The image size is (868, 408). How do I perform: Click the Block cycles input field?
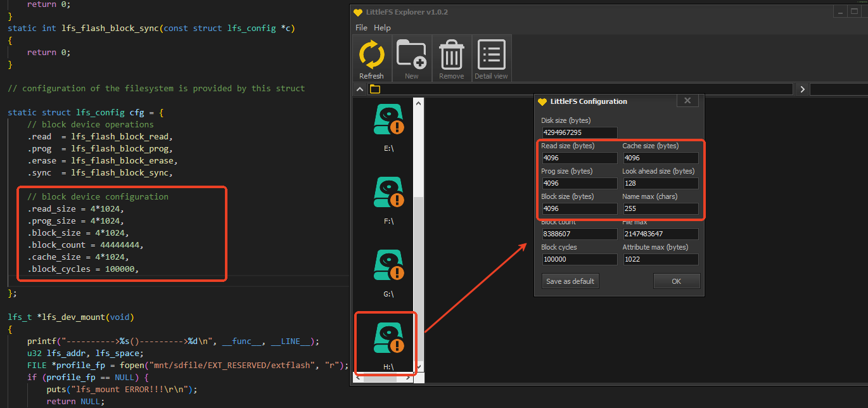pyautogui.click(x=579, y=259)
